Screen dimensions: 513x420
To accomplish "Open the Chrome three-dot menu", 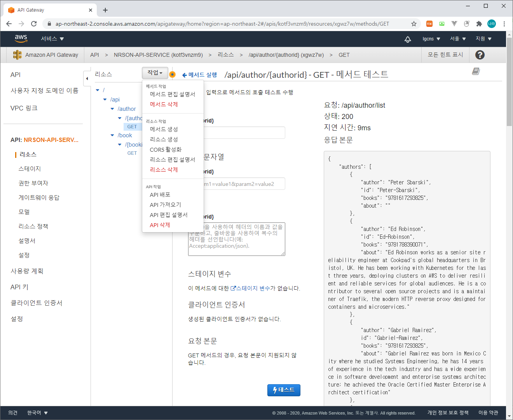I will [x=504, y=24].
